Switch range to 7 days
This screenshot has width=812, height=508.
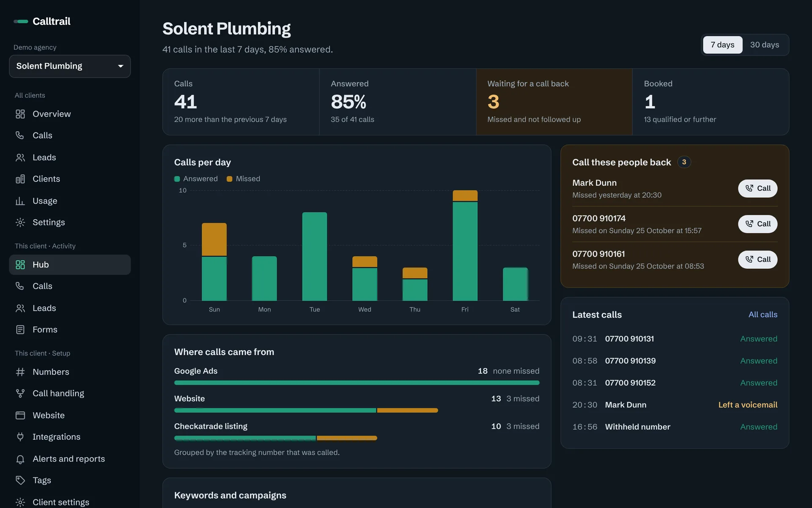click(722, 45)
